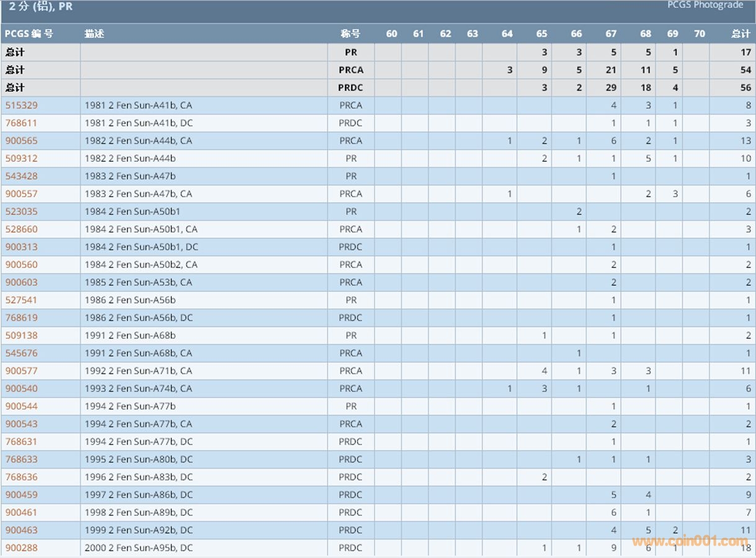Click the 称号 column header
The width and height of the screenshot is (756, 558).
[350, 34]
